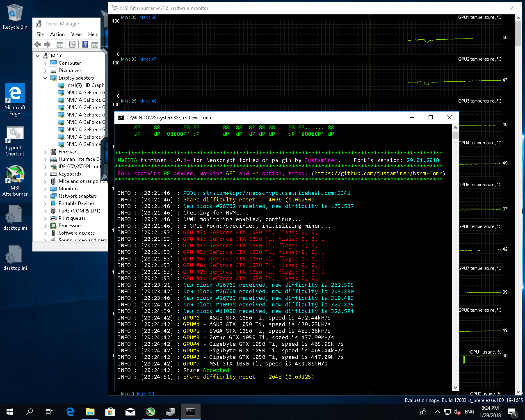
Task: Open the People icon in system tray
Action: coord(423,412)
